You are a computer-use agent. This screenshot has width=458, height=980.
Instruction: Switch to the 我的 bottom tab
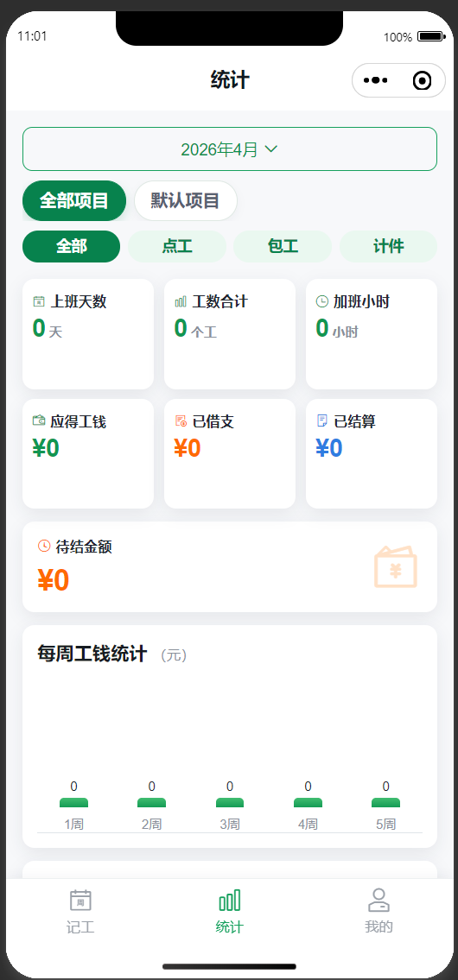click(378, 912)
